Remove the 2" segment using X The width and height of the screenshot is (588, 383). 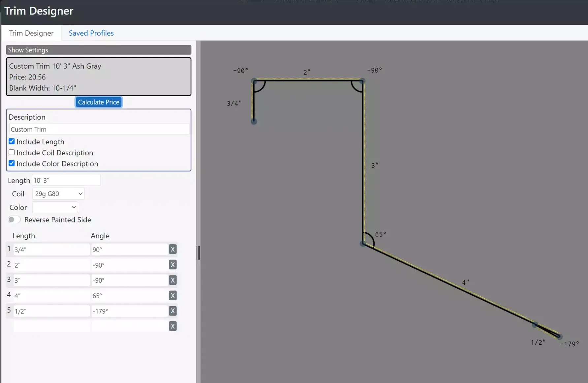click(172, 265)
